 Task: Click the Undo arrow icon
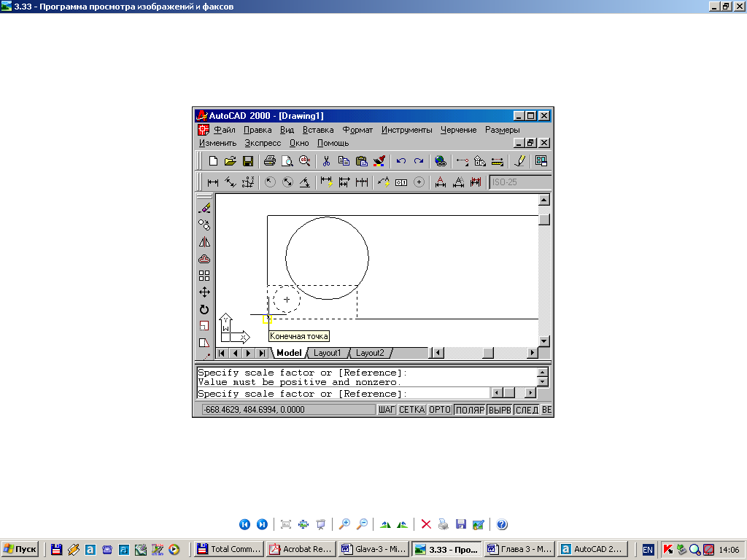pos(400,161)
